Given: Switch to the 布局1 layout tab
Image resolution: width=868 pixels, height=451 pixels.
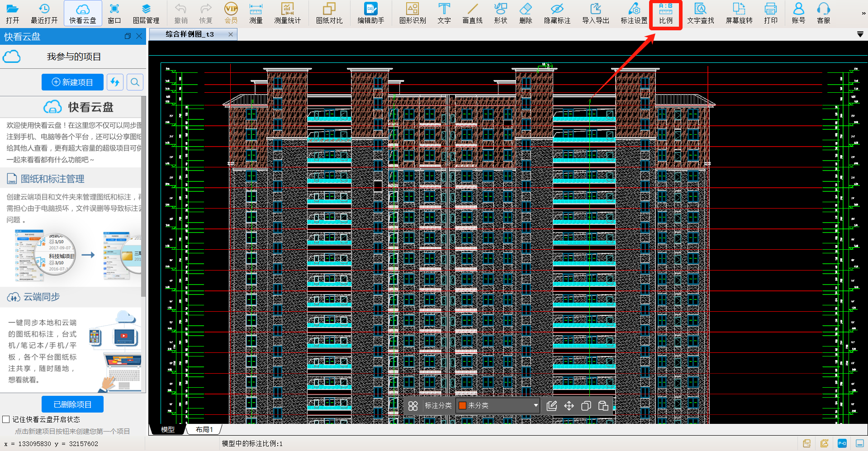Looking at the screenshot, I should tap(204, 429).
